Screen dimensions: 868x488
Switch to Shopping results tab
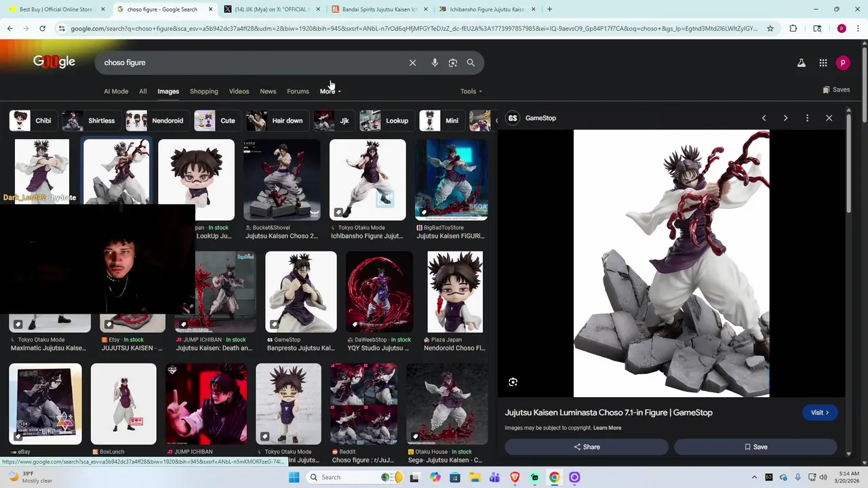204,91
